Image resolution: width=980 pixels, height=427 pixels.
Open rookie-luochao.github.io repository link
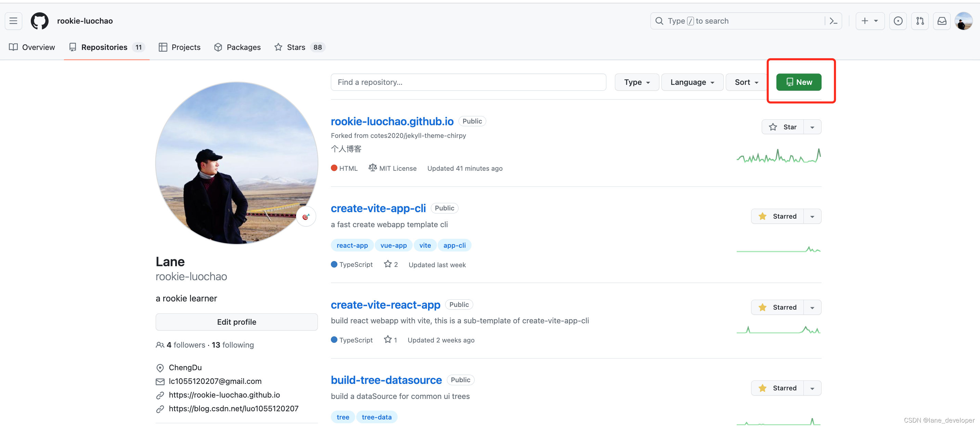(x=392, y=120)
